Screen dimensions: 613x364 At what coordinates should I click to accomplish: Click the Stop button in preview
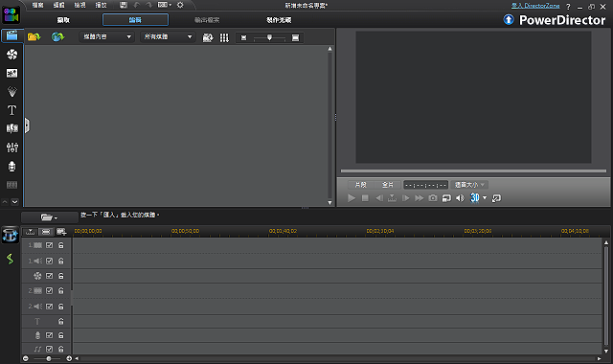pos(365,198)
